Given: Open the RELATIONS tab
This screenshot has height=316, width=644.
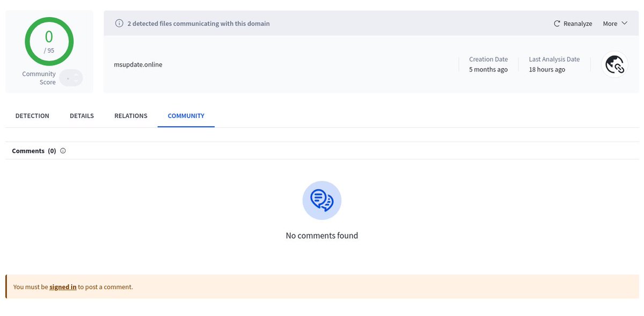Looking at the screenshot, I should pos(131,116).
